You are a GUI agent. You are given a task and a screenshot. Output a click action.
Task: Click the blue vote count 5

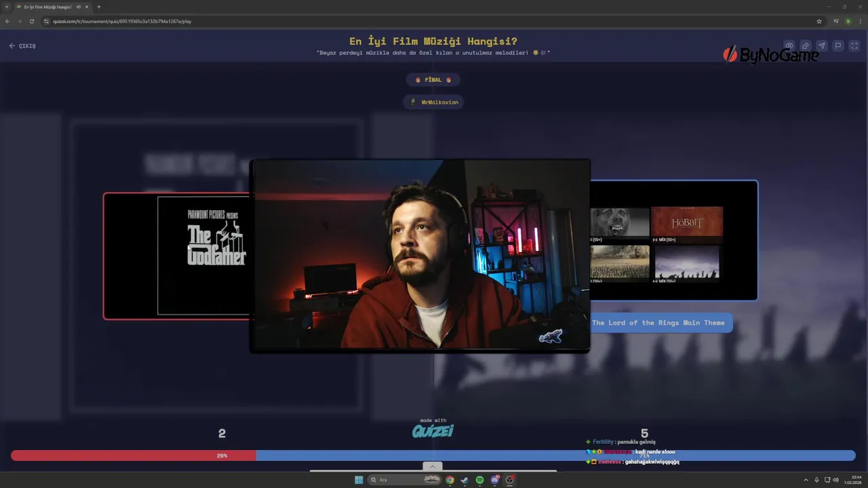(644, 434)
